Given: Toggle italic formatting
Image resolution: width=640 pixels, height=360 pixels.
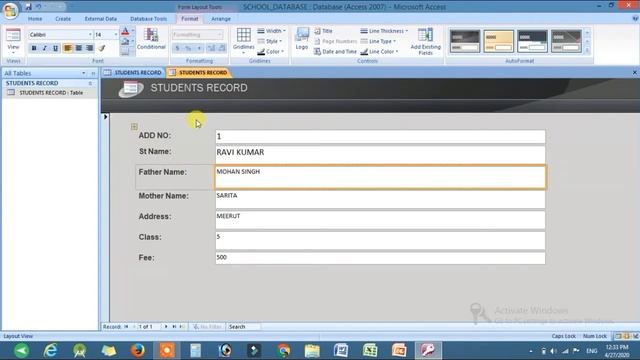Looking at the screenshot, I should tap(45, 48).
